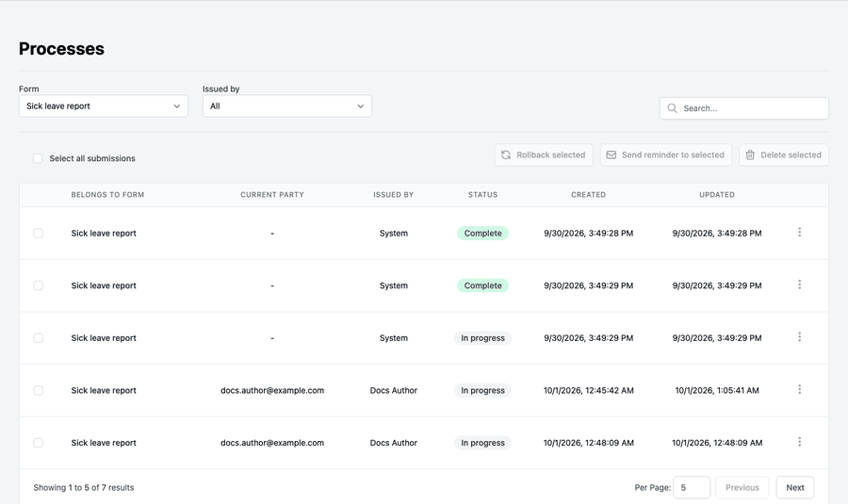The image size is (848, 504).
Task: Click the Processes page heading
Action: 61,49
